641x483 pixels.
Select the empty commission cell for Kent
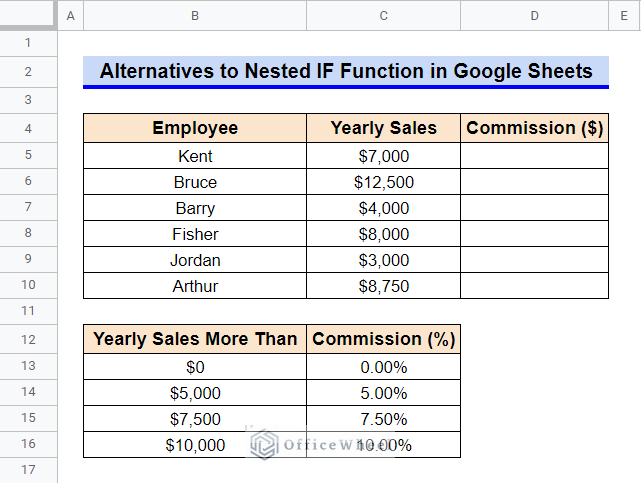click(x=534, y=156)
